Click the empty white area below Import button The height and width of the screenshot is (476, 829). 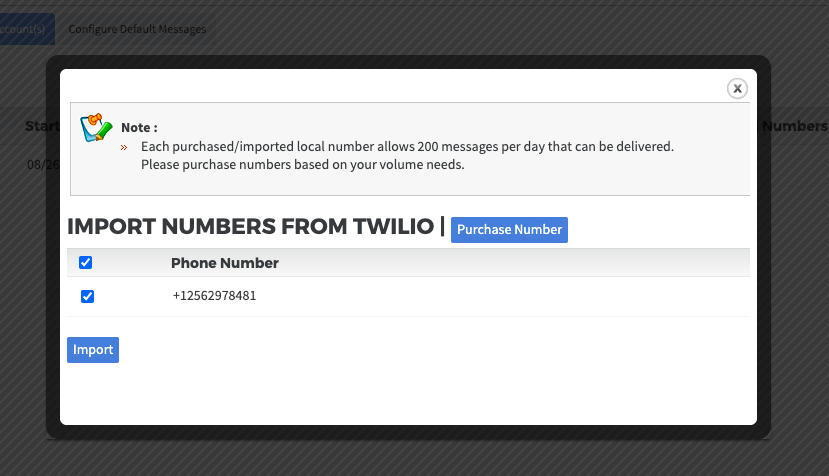[407, 394]
